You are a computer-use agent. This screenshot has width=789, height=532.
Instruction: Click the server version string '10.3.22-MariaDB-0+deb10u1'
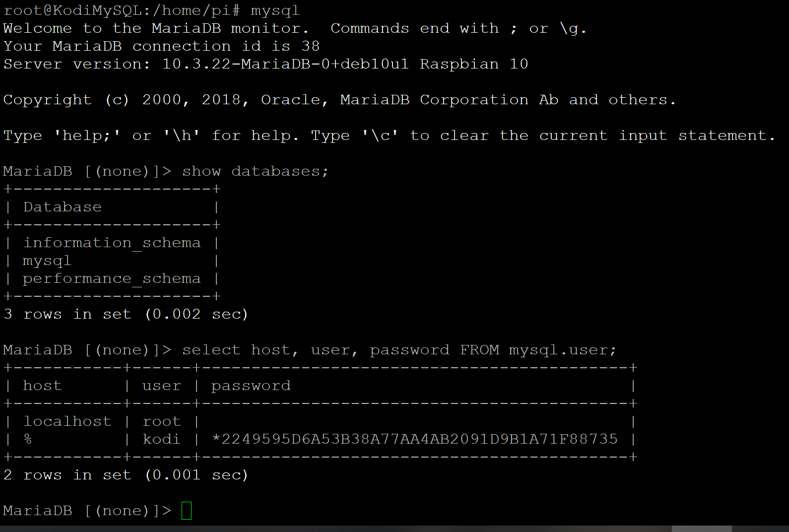(285, 64)
